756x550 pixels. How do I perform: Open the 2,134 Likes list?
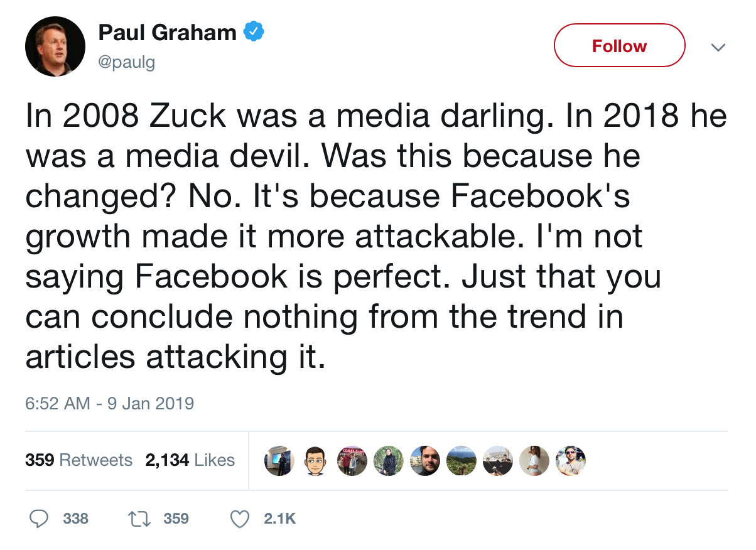pos(190,460)
